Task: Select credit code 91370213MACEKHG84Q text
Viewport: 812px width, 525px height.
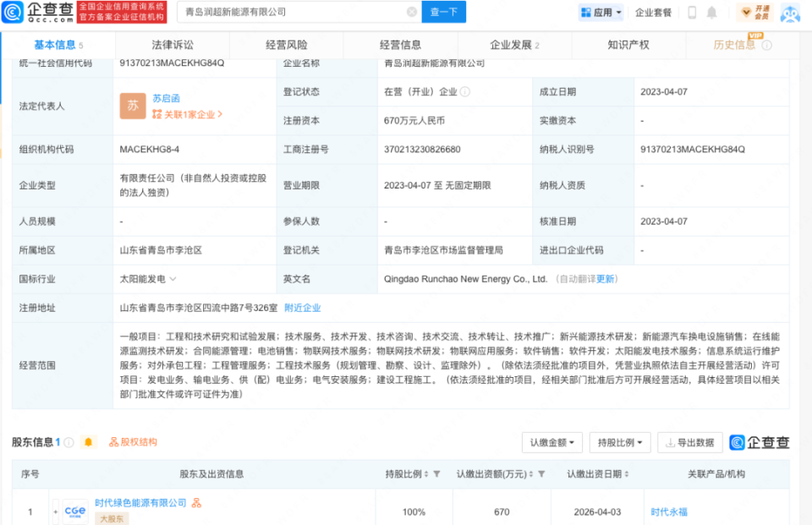Action: 172,63
